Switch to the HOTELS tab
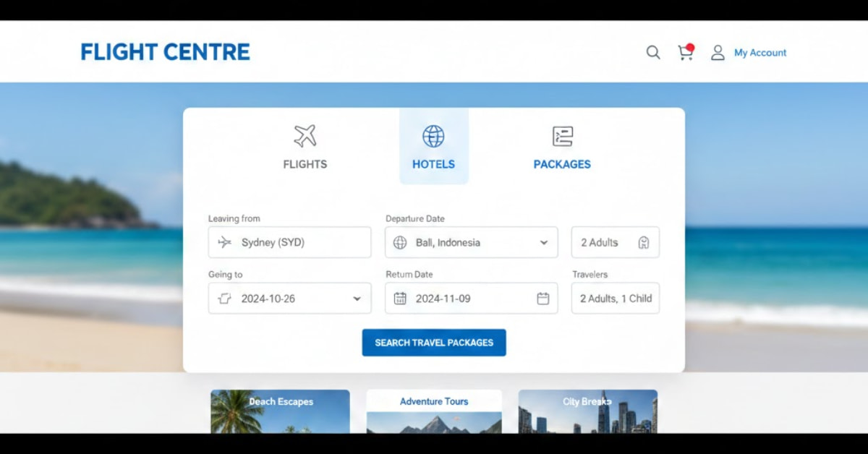This screenshot has width=868, height=454. tap(433, 164)
